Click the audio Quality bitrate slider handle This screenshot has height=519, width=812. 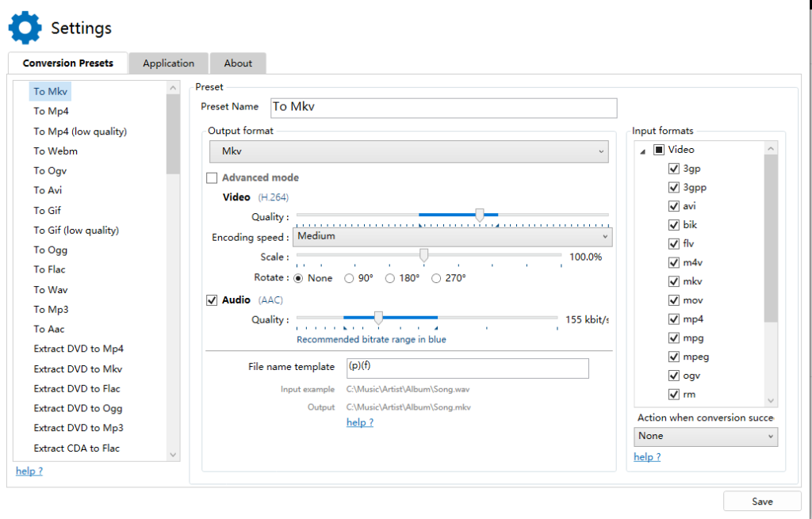pyautogui.click(x=378, y=319)
